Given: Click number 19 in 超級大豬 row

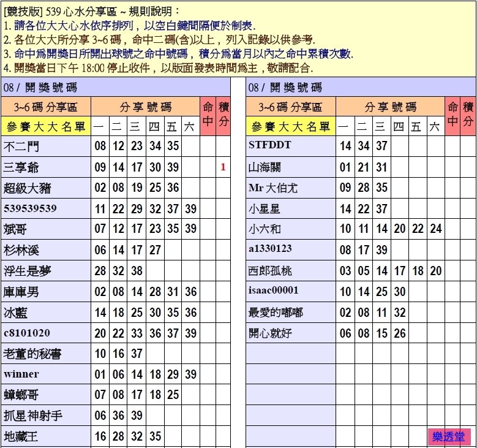Looking at the screenshot, I should pos(137,188).
